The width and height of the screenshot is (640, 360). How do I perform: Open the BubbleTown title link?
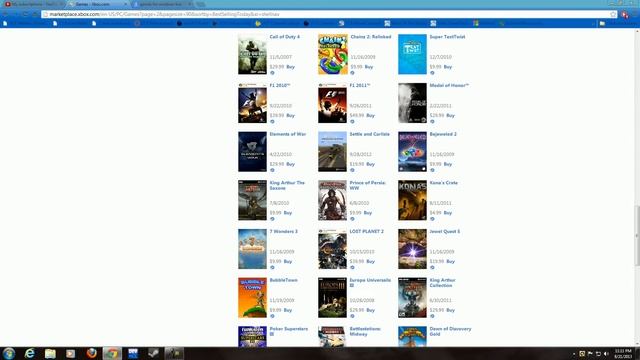point(283,280)
